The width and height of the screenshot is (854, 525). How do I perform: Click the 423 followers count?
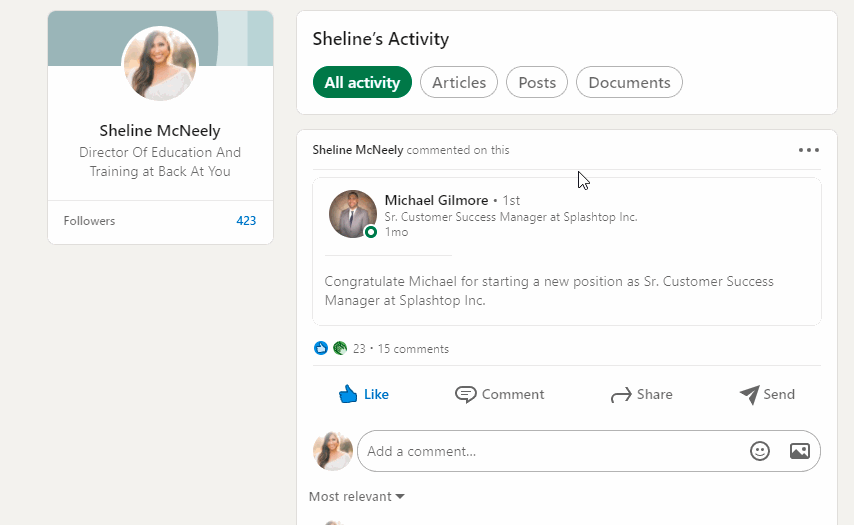click(246, 221)
